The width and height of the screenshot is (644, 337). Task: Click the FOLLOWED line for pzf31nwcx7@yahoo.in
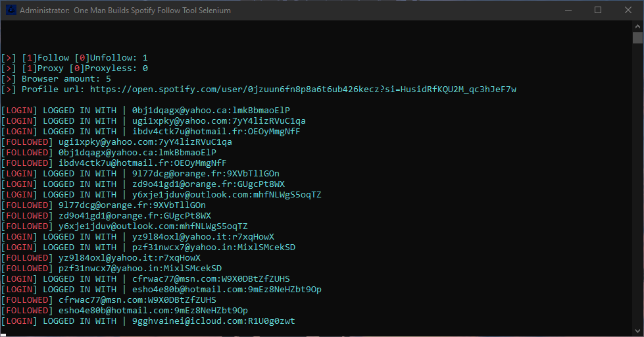coord(111,269)
